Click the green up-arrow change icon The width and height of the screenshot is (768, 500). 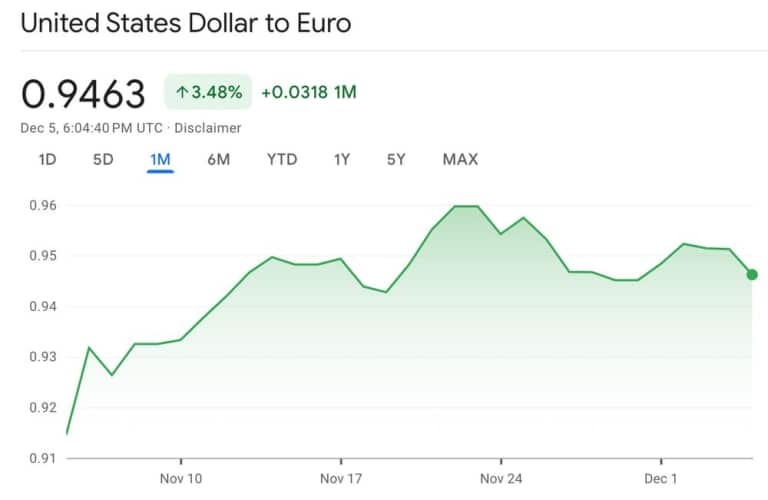click(182, 93)
